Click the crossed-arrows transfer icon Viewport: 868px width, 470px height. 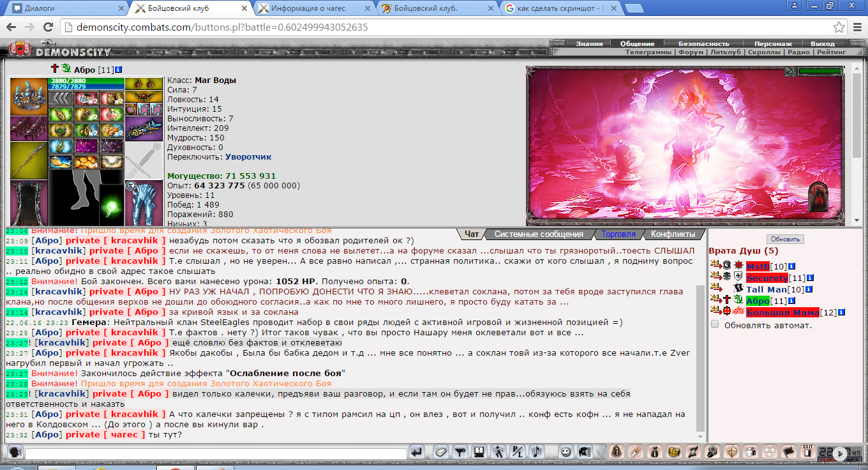coord(693,452)
